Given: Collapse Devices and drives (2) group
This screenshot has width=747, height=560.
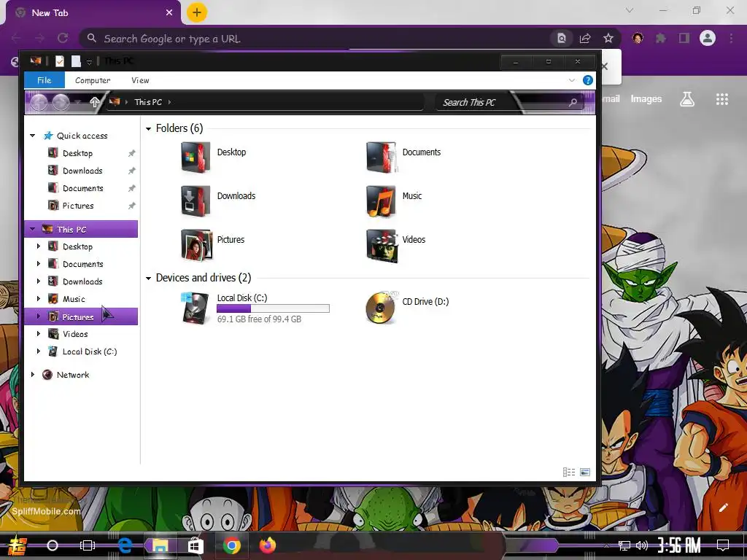Looking at the screenshot, I should pyautogui.click(x=148, y=278).
